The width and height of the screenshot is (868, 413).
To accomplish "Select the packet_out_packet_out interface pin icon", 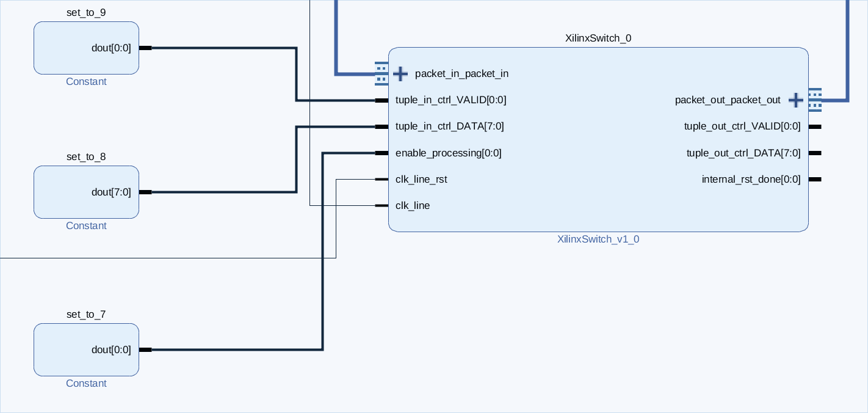I will pyautogui.click(x=815, y=100).
